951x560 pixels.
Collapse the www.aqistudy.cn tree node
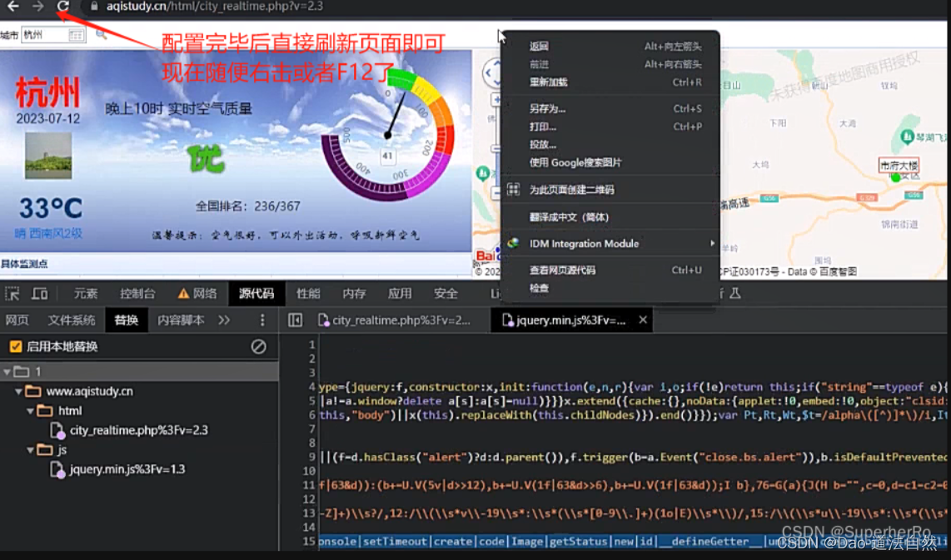pyautogui.click(x=18, y=390)
